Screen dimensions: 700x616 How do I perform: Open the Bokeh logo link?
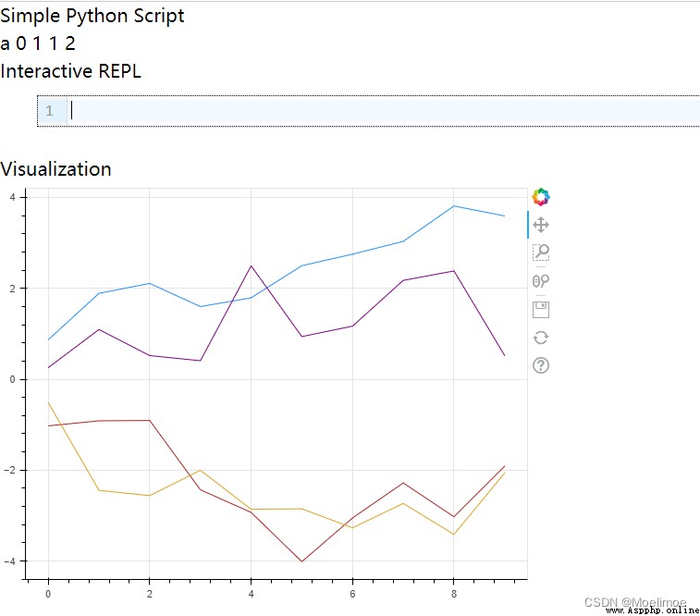point(541,197)
